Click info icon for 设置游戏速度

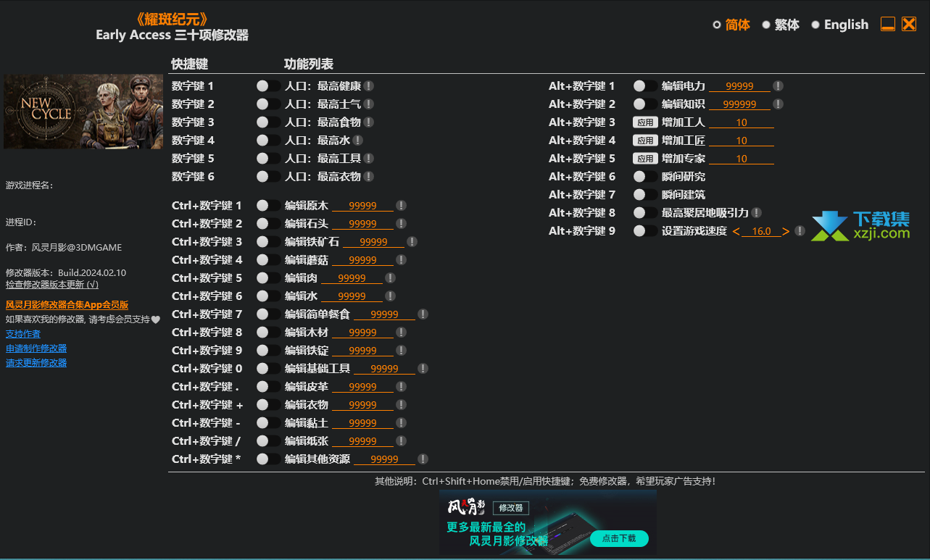click(x=800, y=230)
